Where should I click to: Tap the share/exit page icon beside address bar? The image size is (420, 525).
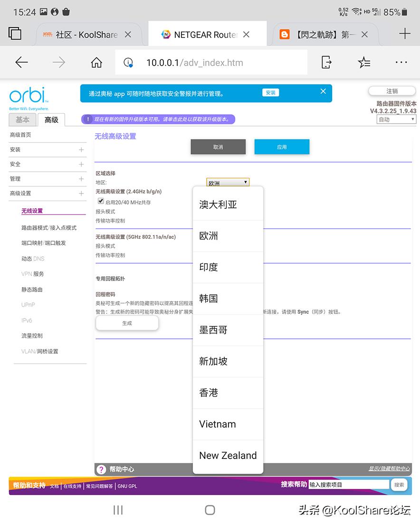[328, 62]
